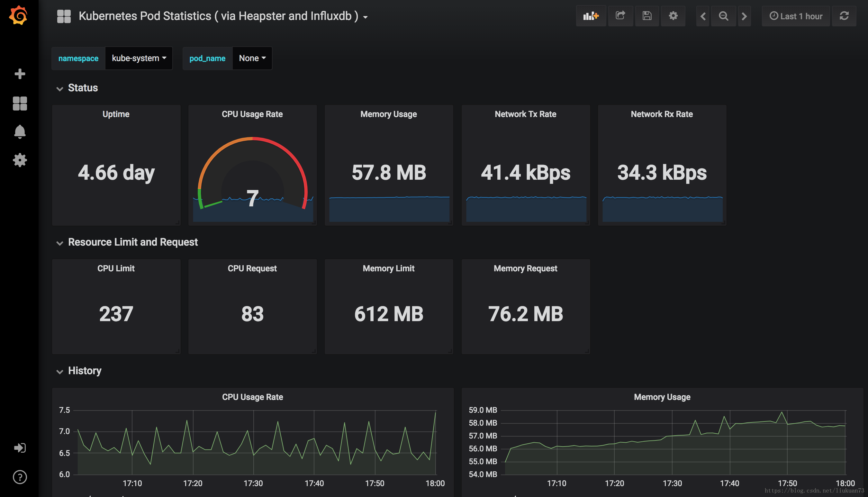The height and width of the screenshot is (497, 868).
Task: Click the Status row Memory Usage panel title
Action: click(389, 114)
